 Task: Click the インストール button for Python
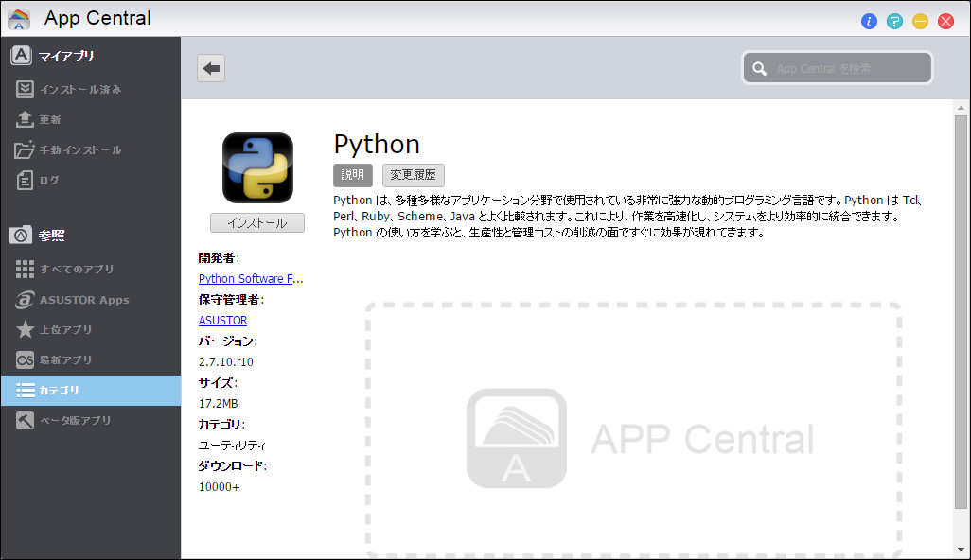pyautogui.click(x=256, y=222)
